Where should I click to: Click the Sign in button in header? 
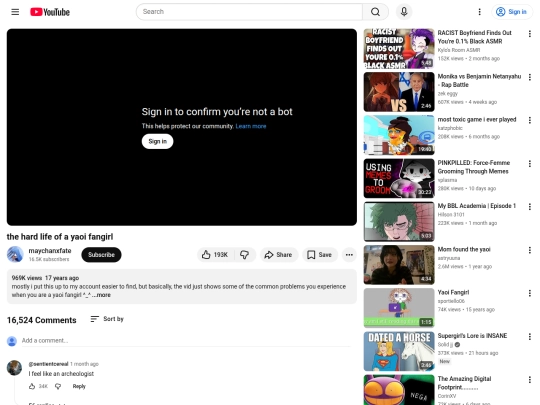pyautogui.click(x=511, y=12)
